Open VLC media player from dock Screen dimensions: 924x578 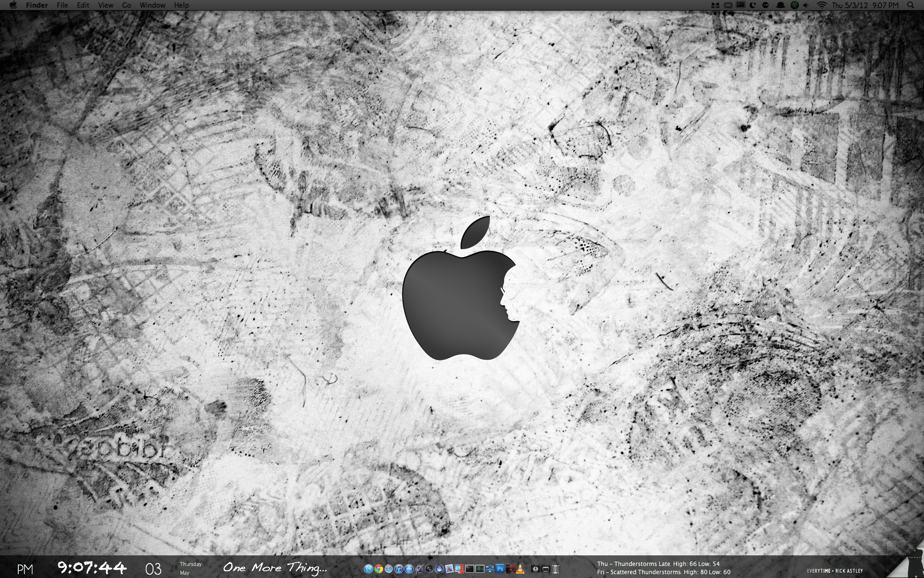point(520,569)
